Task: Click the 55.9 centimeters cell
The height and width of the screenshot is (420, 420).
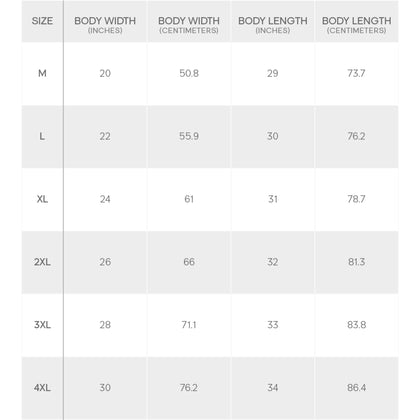Action: coord(189,136)
